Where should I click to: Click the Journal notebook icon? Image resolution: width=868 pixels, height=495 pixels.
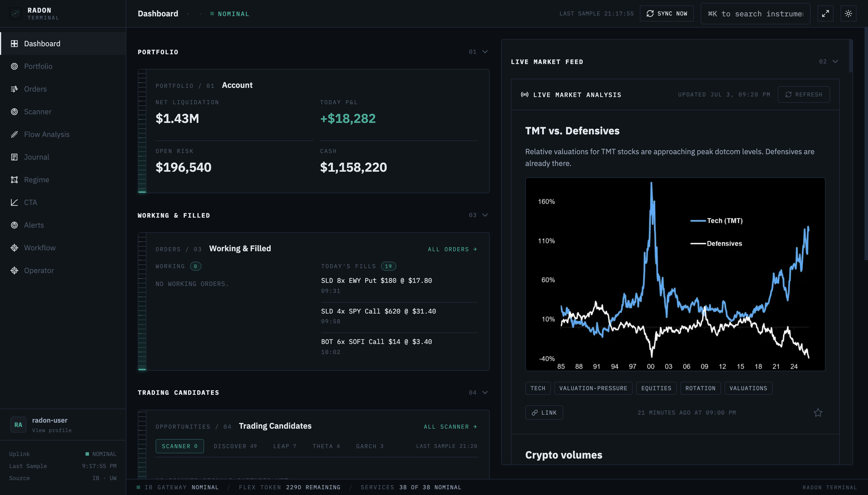coord(14,157)
